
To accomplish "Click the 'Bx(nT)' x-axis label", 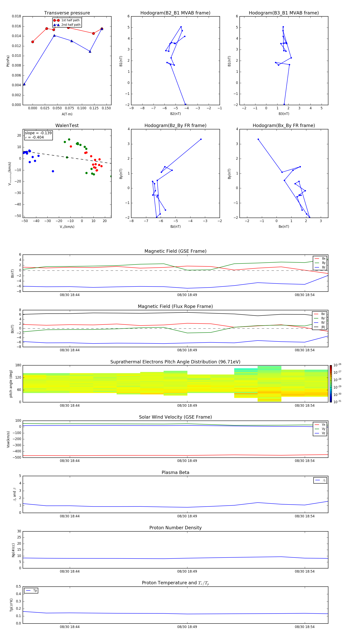I will click(284, 227).
